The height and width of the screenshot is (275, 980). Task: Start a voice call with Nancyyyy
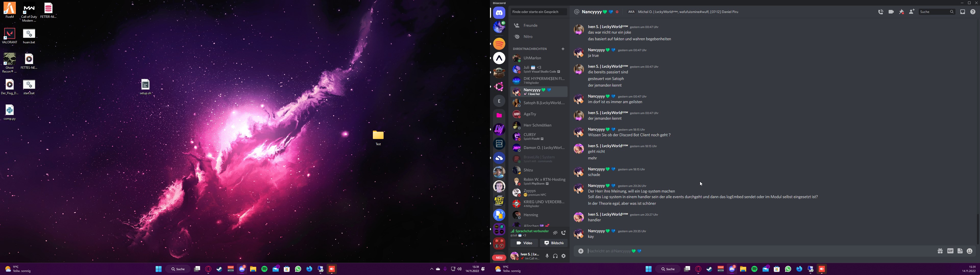[881, 12]
